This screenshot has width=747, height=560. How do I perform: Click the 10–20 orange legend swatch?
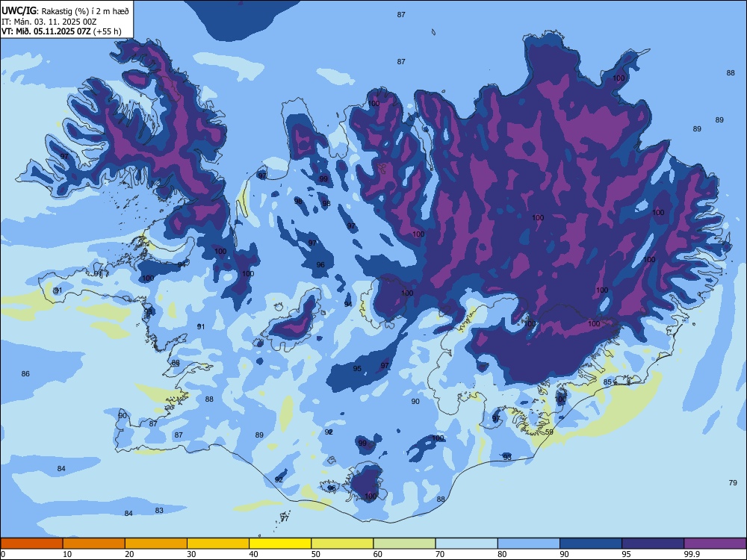[94, 544]
